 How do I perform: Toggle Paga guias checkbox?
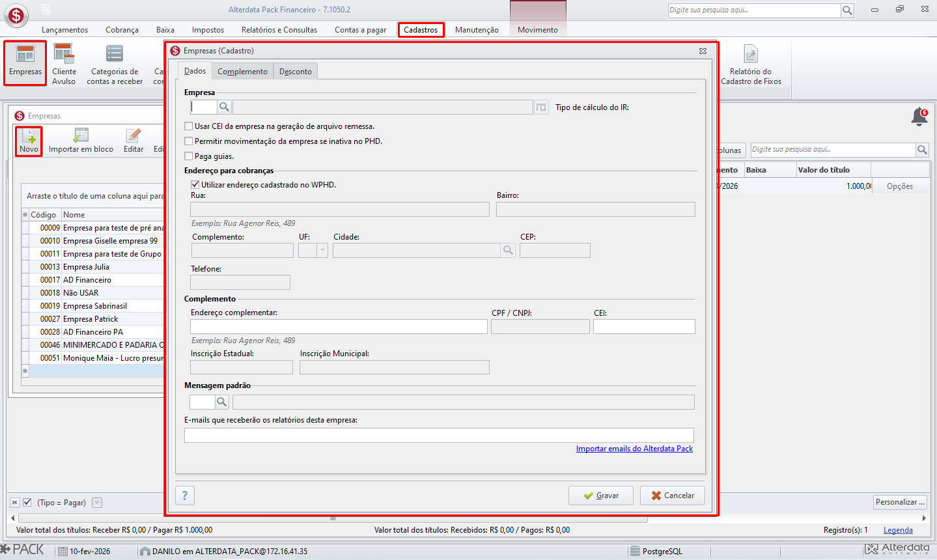pyautogui.click(x=189, y=156)
